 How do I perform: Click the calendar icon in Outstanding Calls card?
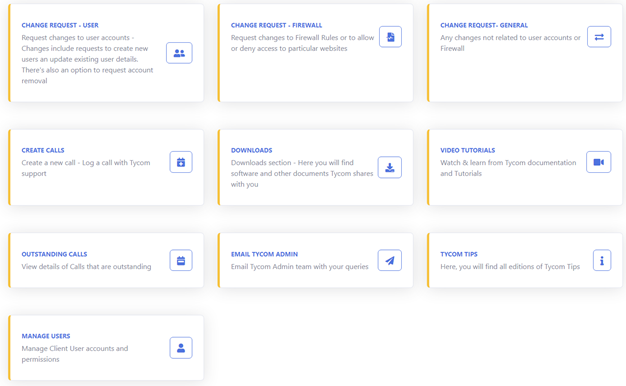click(x=181, y=260)
